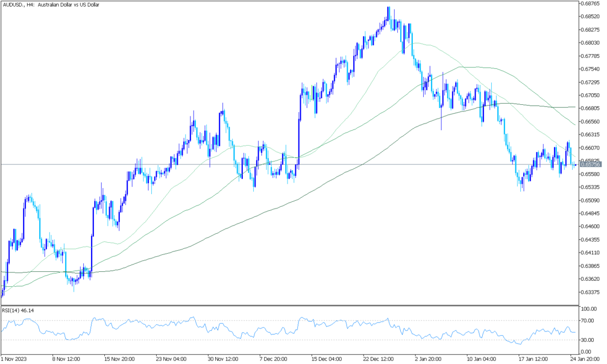Click the 24 Jan 20:00 date label
Screen dimensions: 607x364
click(585, 359)
